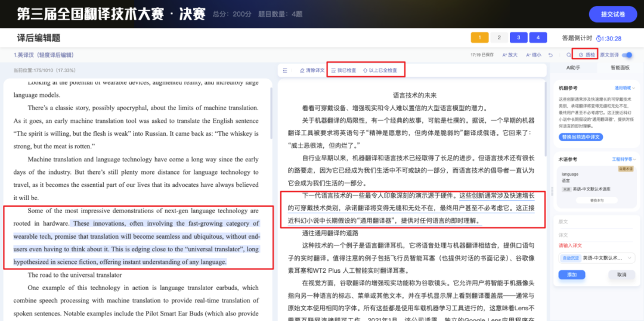644x321 pixels.
Task: Switch to AI助手 tab
Action: 573,67
